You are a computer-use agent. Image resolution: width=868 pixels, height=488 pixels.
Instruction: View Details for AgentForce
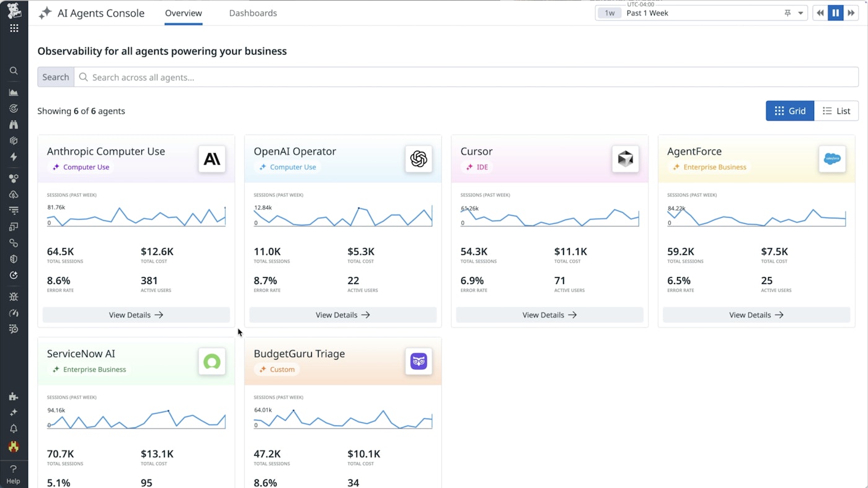pos(756,315)
